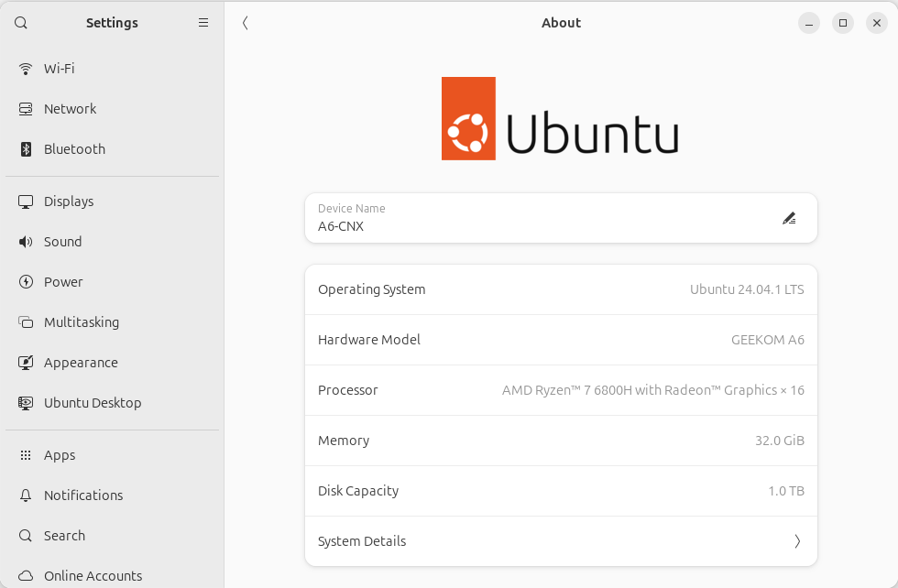Select the Apps grid icon
This screenshot has width=898, height=588.
tap(26, 455)
